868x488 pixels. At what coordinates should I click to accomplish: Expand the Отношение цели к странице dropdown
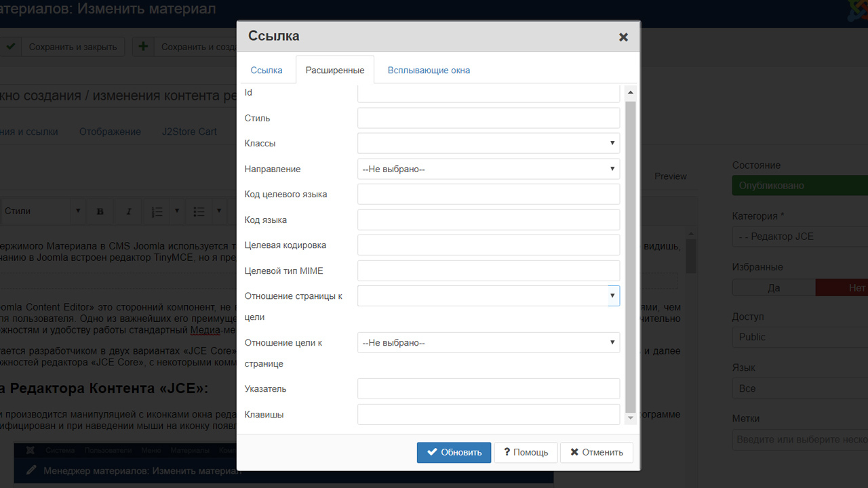[489, 342]
